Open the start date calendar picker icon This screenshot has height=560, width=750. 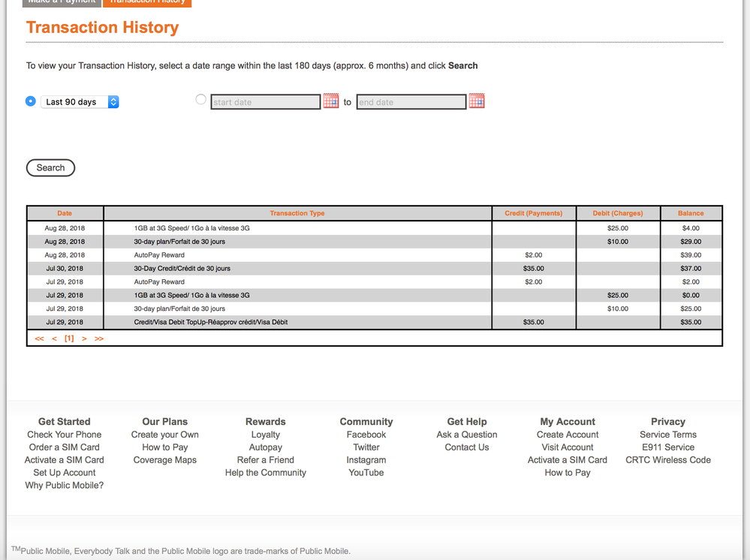point(330,101)
